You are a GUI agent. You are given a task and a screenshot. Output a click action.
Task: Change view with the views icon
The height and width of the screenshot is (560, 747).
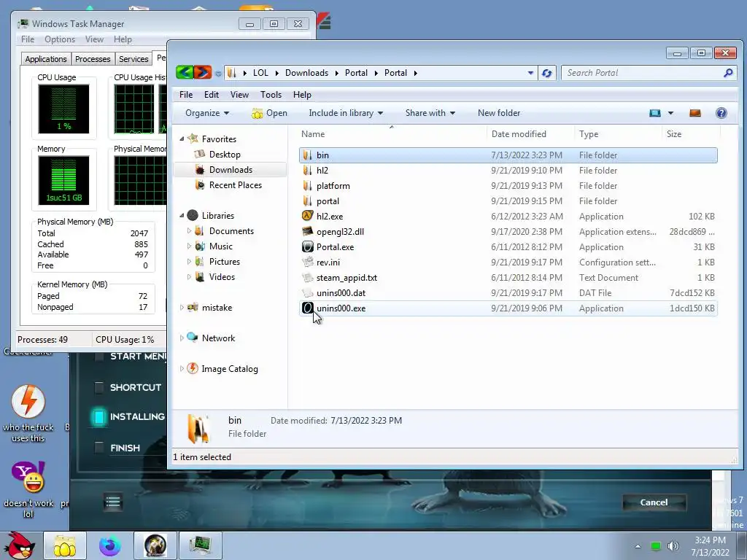click(x=655, y=113)
